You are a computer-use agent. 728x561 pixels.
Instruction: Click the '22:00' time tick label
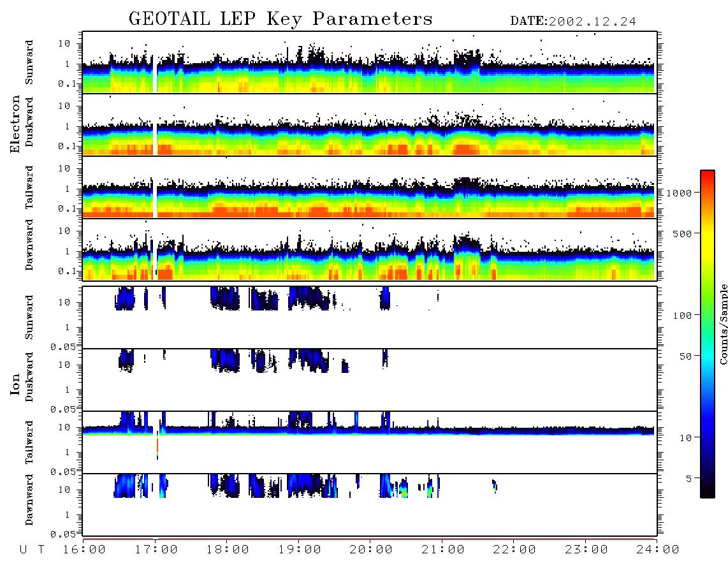pos(514,550)
